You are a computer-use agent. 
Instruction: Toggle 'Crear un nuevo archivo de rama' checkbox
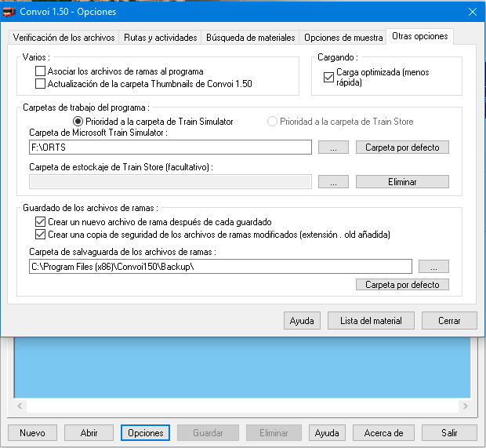[x=41, y=223]
